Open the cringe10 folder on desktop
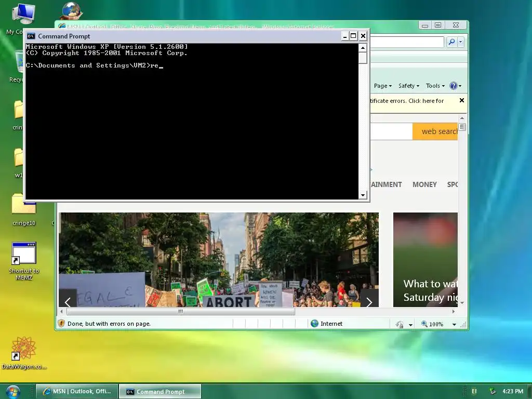532x399 pixels. [x=24, y=209]
